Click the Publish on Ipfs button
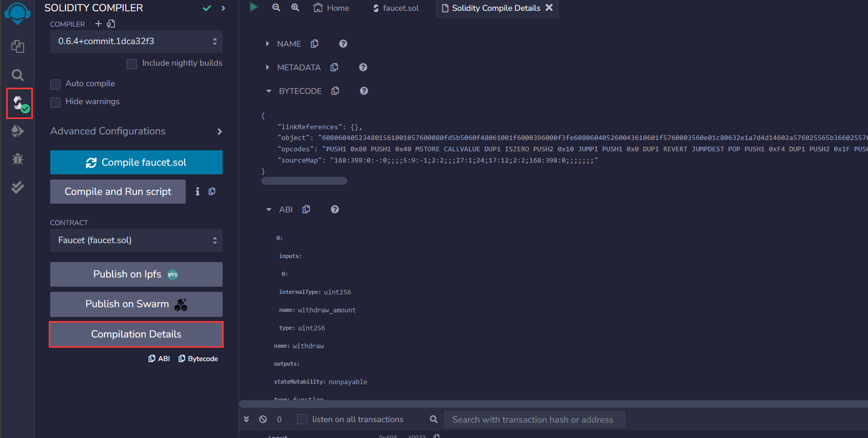This screenshot has height=438, width=868. pos(136,274)
